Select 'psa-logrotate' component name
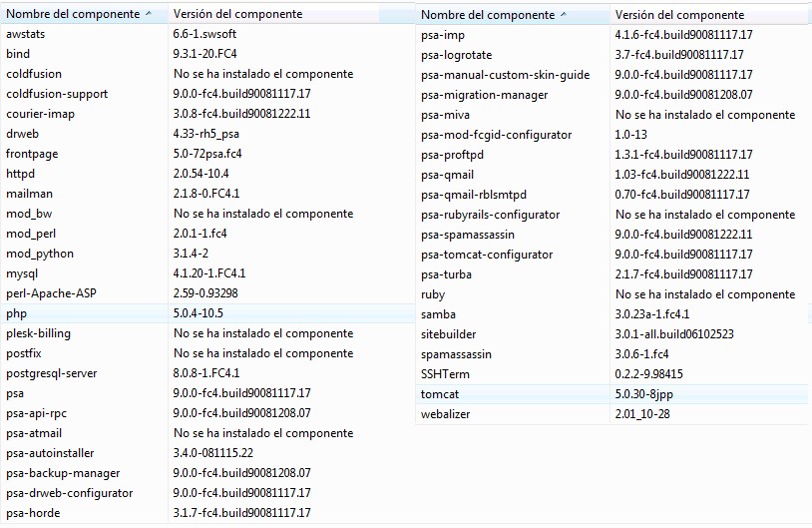The width and height of the screenshot is (812, 528). coord(457,55)
